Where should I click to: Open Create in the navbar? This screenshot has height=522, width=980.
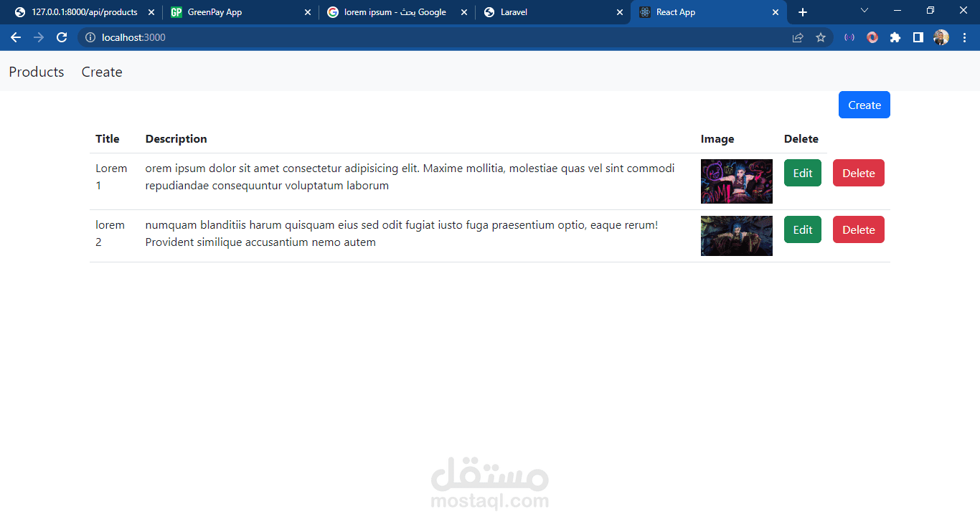pyautogui.click(x=102, y=72)
